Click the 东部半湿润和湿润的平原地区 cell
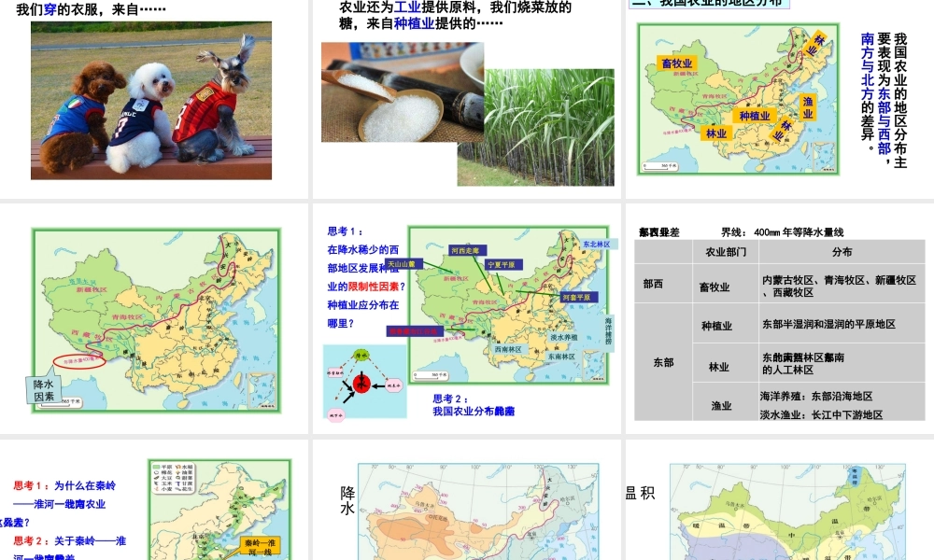 pos(842,324)
